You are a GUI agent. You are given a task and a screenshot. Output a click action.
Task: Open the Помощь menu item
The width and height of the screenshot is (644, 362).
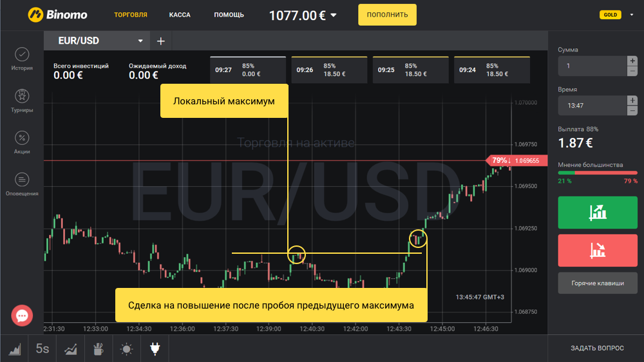coord(229,15)
